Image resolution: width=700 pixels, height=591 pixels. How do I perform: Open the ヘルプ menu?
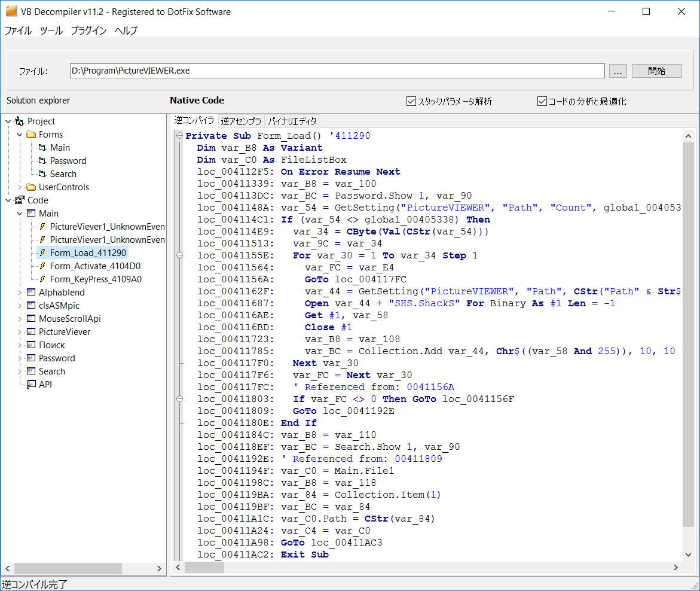(x=126, y=31)
